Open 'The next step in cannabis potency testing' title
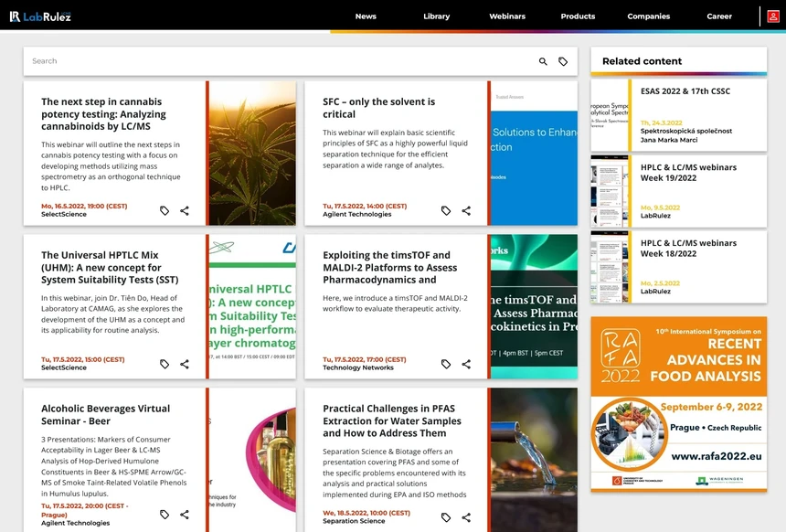 point(104,114)
